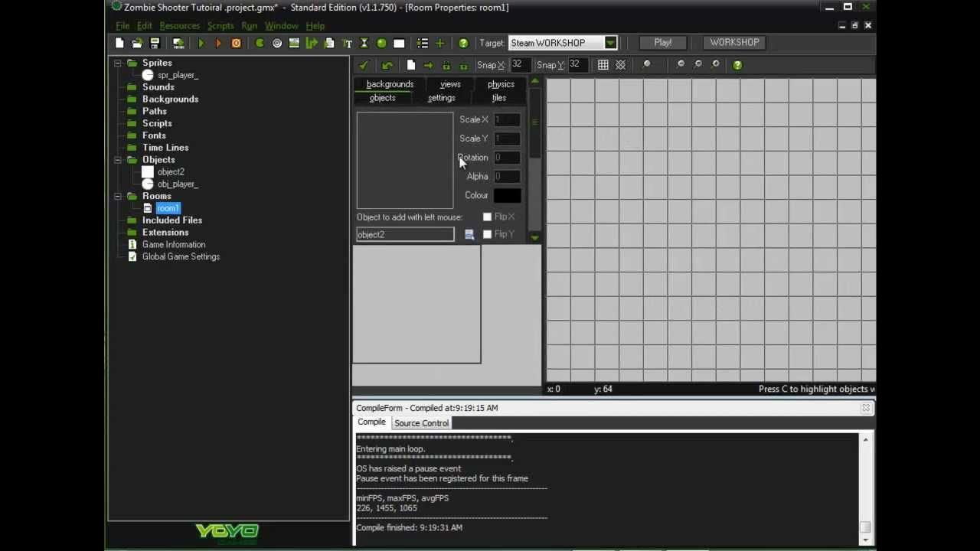Screen dimensions: 980x551
Task: Open the Source Control tab
Action: [421, 423]
